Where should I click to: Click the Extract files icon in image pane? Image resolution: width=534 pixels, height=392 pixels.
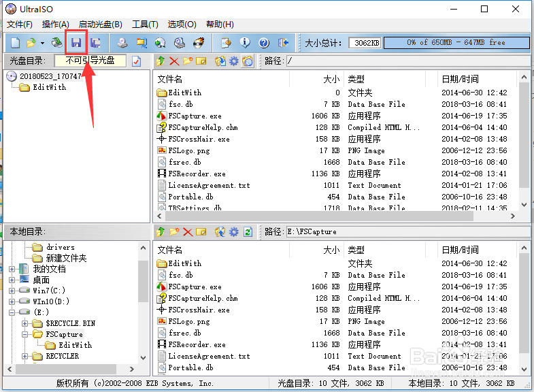point(220,61)
